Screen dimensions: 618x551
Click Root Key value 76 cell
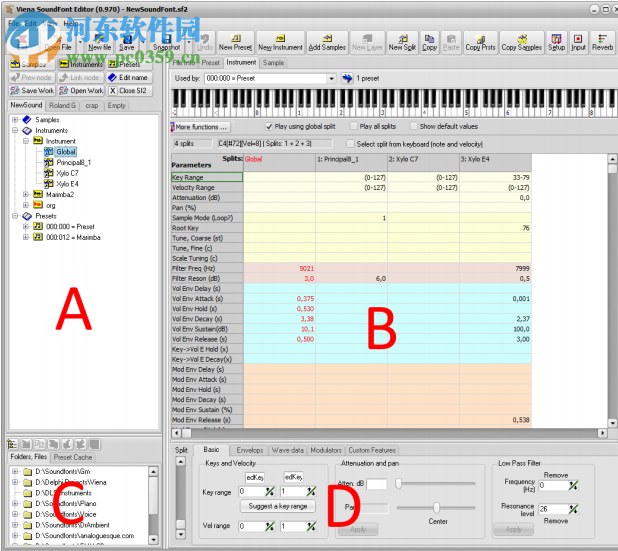tap(495, 228)
